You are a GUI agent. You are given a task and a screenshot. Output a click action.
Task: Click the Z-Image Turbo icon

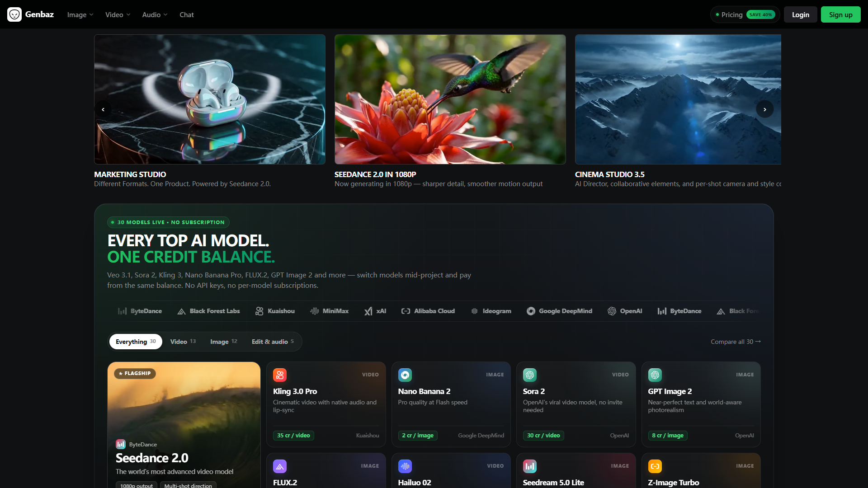(x=655, y=466)
